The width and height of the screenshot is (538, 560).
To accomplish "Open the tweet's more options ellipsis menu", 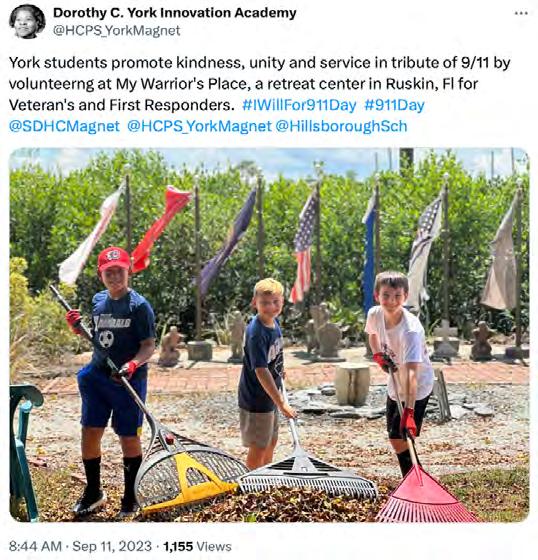I will tap(521, 14).
